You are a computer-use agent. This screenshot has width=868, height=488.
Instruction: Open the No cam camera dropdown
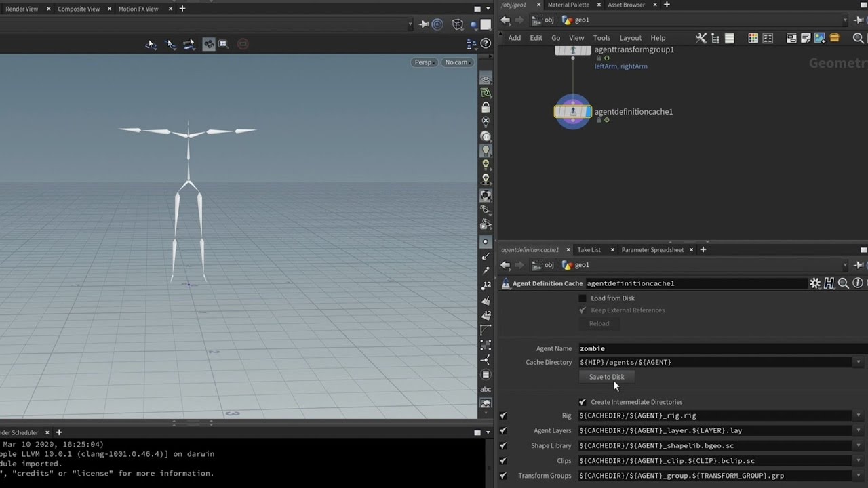(x=458, y=62)
